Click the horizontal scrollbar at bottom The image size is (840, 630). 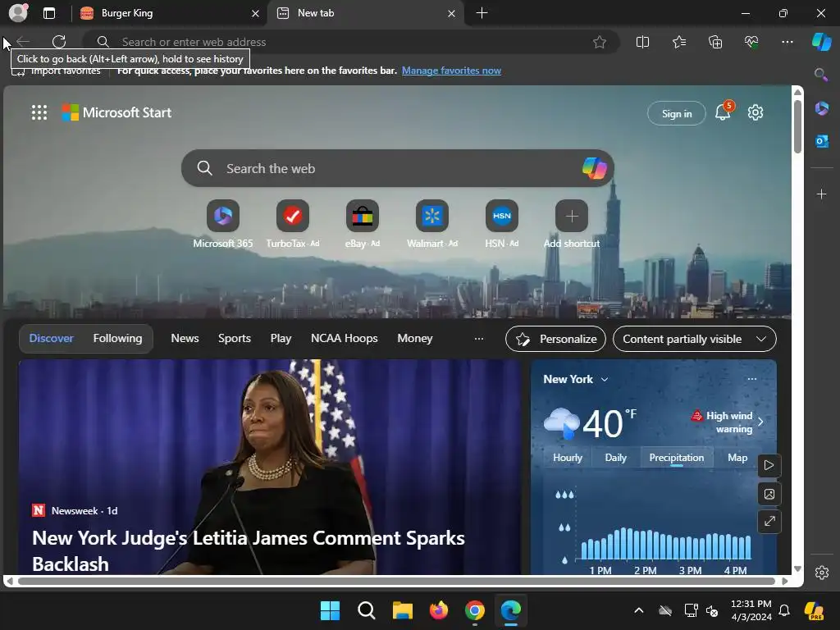(396, 581)
